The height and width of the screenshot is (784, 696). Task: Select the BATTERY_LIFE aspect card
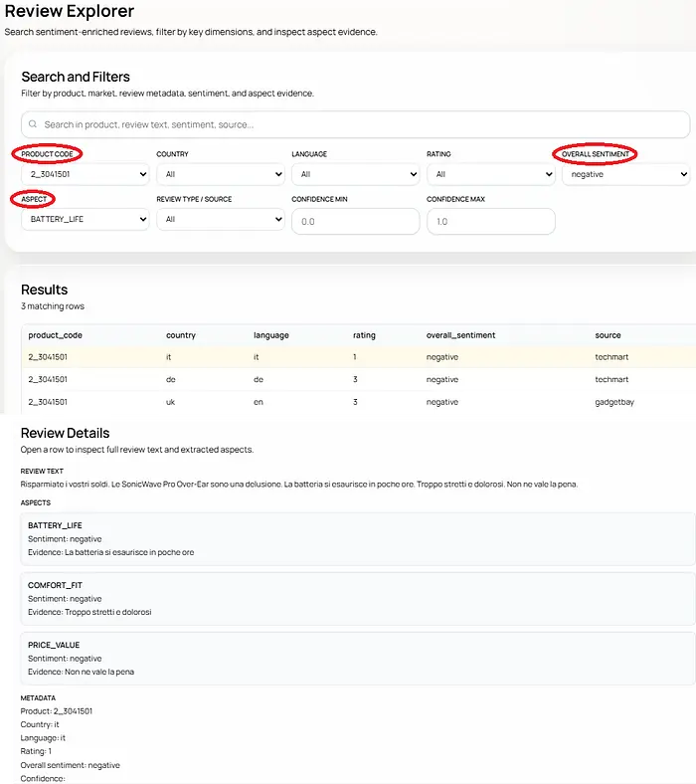click(x=358, y=538)
